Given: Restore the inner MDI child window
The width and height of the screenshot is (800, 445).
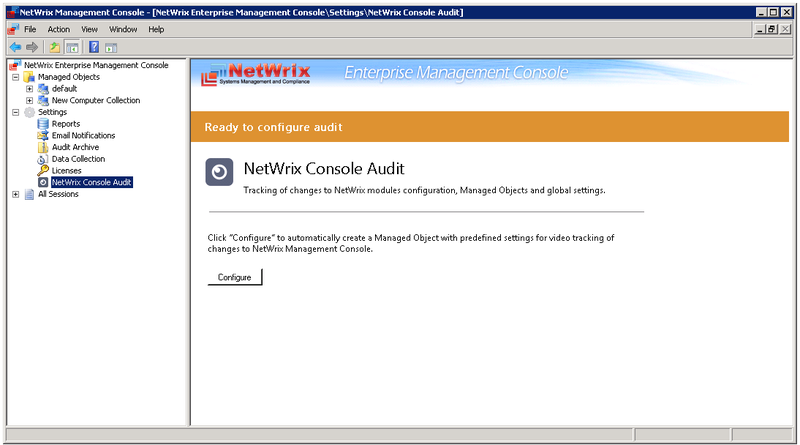Looking at the screenshot, I should [x=772, y=30].
